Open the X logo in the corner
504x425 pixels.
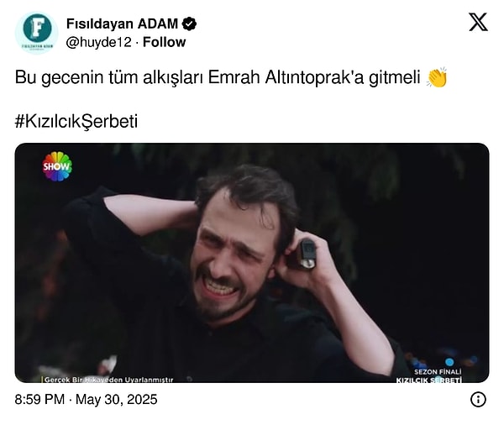pos(478,22)
